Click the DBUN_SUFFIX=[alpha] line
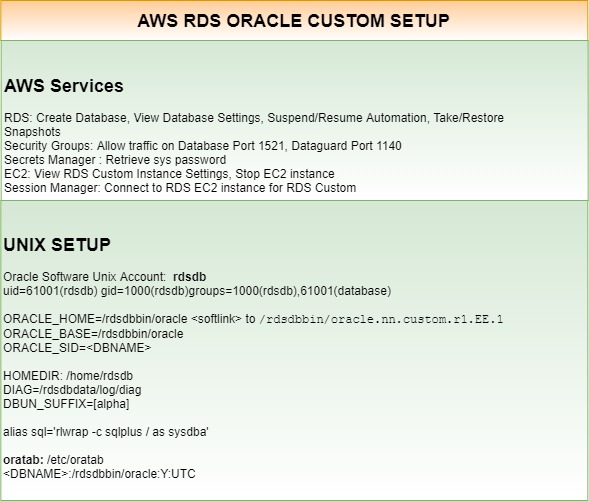 (66, 404)
